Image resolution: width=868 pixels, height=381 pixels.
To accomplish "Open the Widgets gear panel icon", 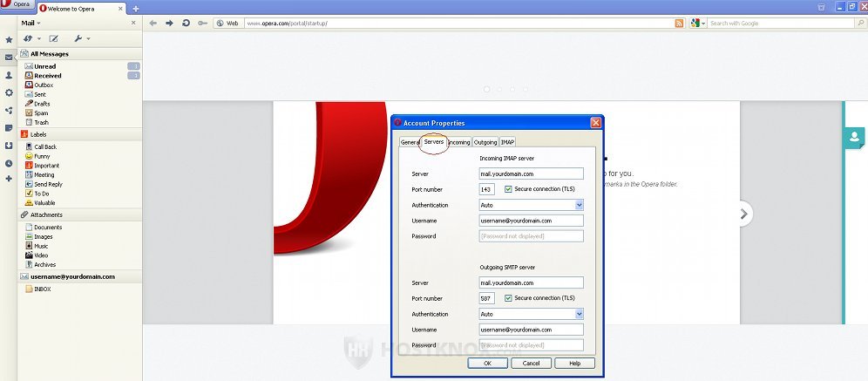I will point(9,92).
